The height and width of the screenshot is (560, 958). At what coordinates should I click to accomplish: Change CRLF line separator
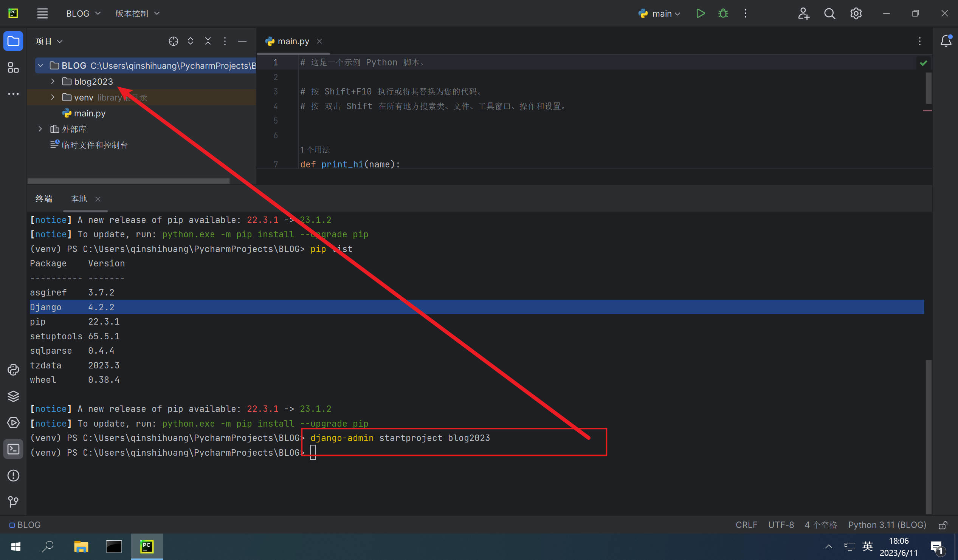(746, 525)
